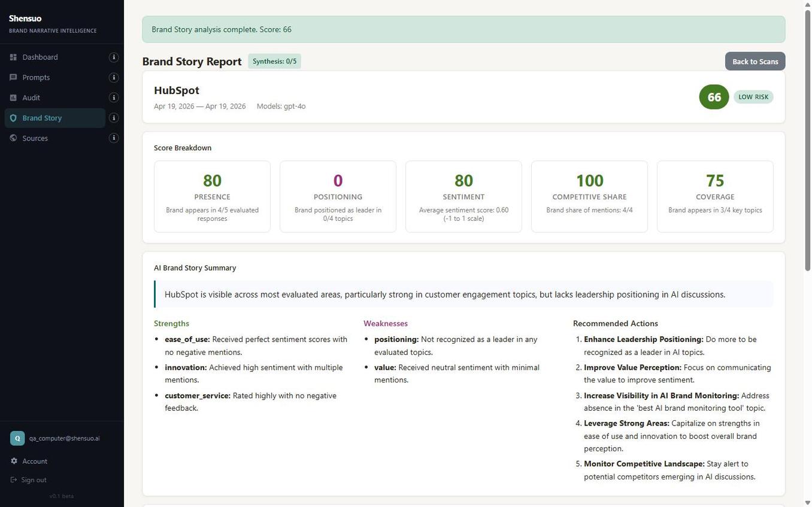
Task: Open Sources using its compass icon
Action: tap(13, 138)
